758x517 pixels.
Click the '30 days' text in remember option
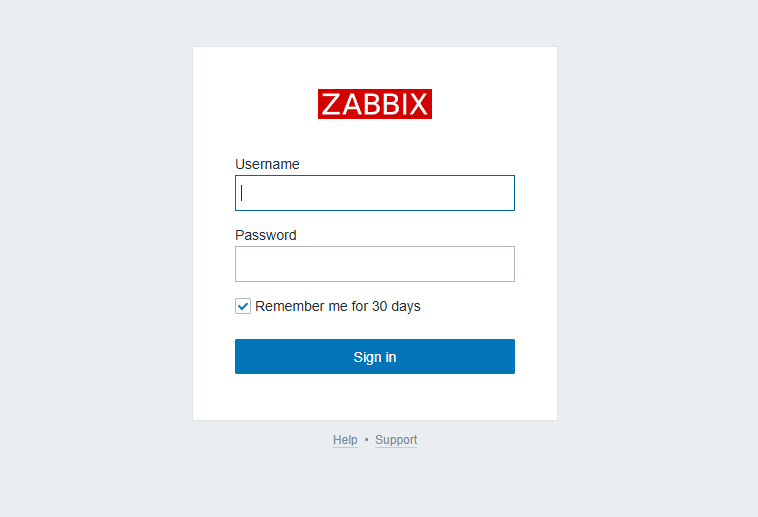coord(396,306)
